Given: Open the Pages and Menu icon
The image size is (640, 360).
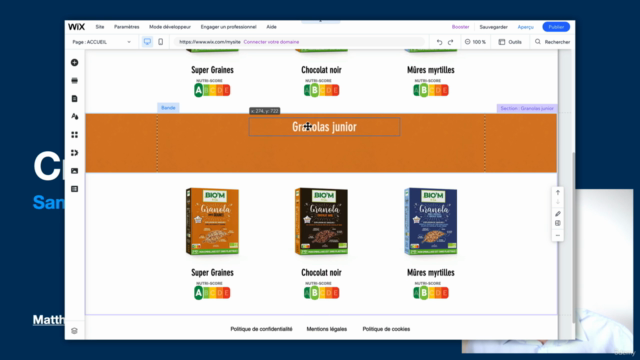Looking at the screenshot, I should (74, 98).
